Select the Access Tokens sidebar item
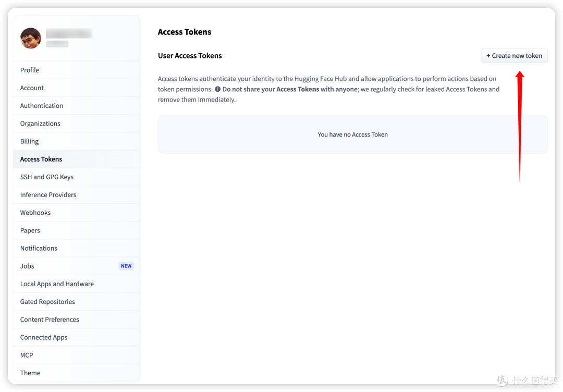 [77, 159]
